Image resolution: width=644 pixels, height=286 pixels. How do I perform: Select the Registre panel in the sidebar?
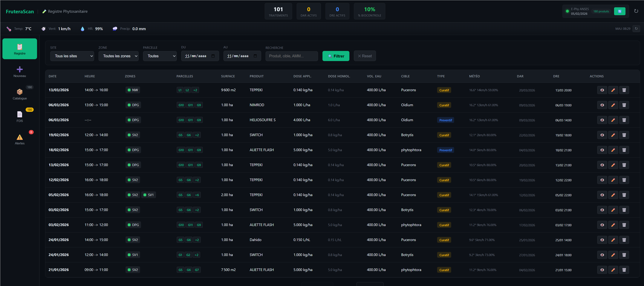coord(19,49)
